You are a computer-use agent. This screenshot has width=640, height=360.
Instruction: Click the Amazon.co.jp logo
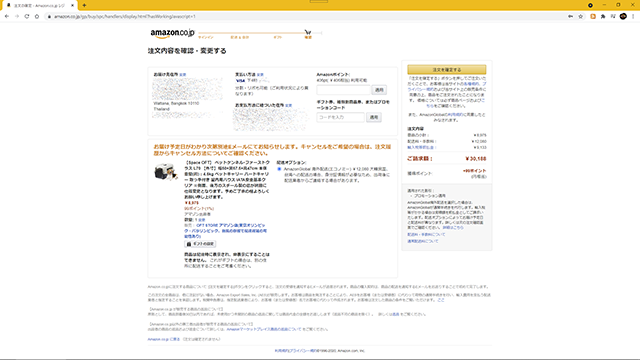pyautogui.click(x=172, y=33)
